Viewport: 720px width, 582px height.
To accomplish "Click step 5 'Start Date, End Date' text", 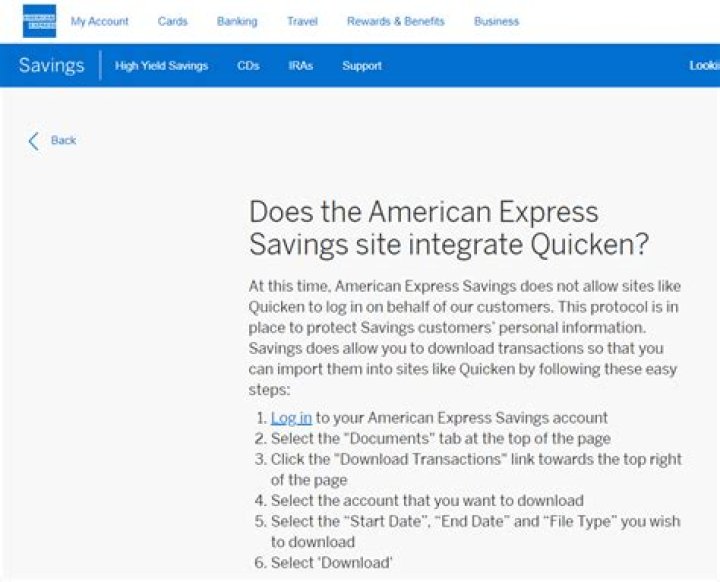I will 475,531.
